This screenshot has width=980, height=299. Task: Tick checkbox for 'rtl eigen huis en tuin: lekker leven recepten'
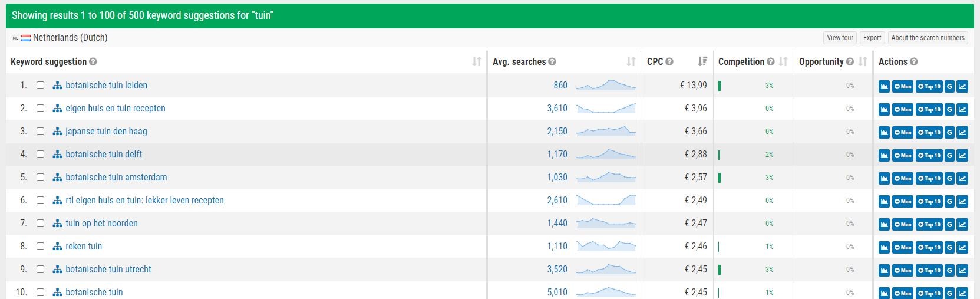(40, 200)
